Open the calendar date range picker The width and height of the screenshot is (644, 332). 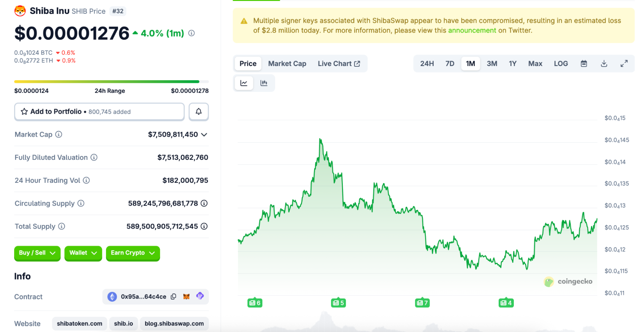click(583, 63)
